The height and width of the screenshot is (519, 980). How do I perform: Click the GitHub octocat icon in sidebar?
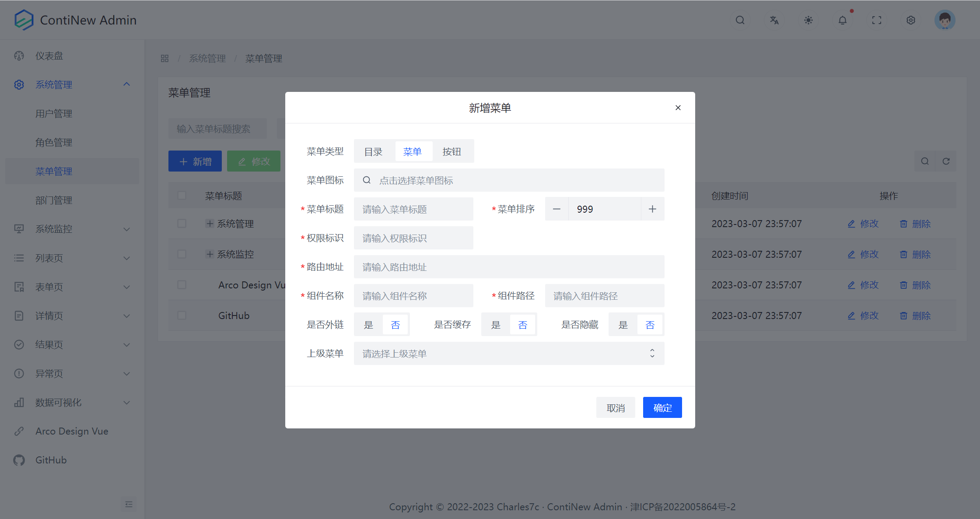[19, 460]
